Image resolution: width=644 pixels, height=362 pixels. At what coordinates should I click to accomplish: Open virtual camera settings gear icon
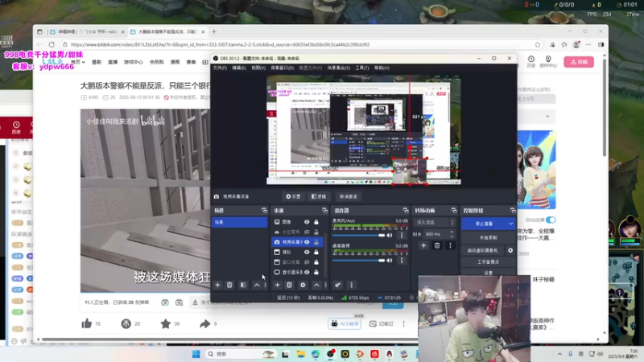coord(510,250)
